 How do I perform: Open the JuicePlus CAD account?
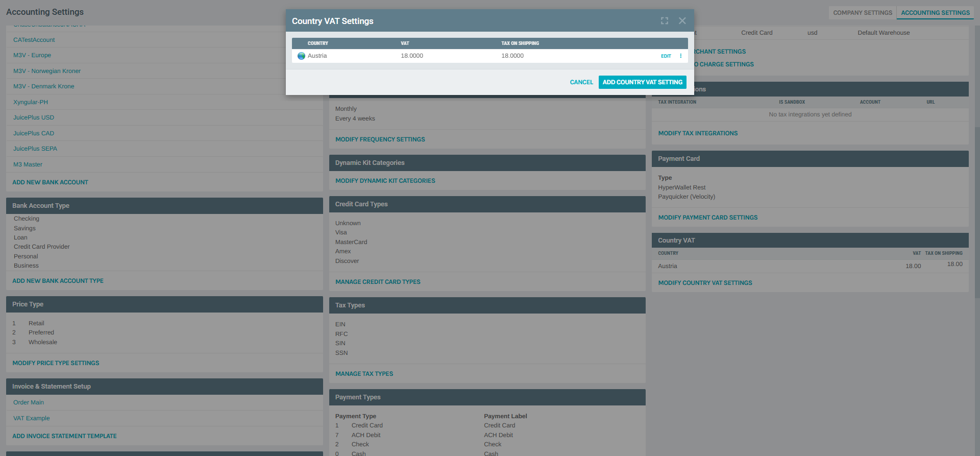point(34,133)
